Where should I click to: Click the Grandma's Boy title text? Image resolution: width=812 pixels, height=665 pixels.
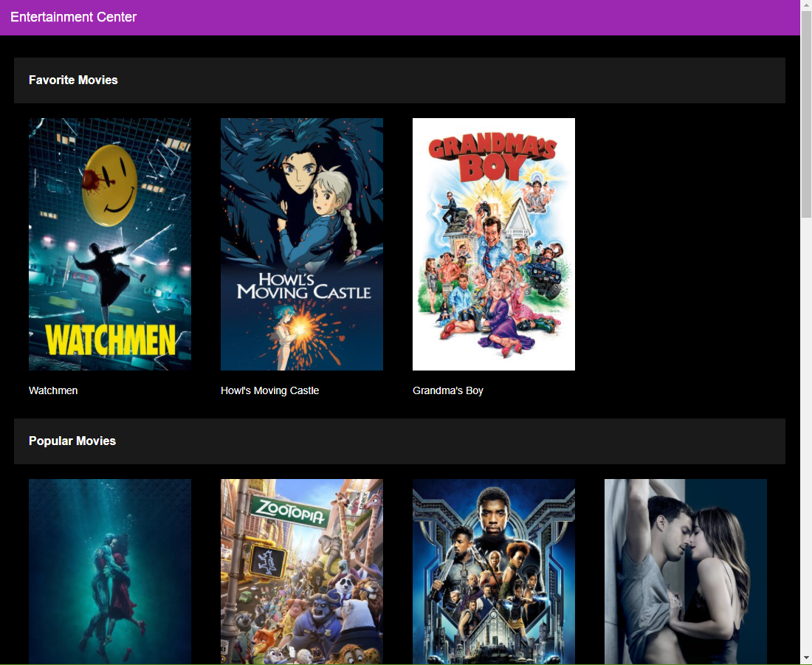[448, 390]
